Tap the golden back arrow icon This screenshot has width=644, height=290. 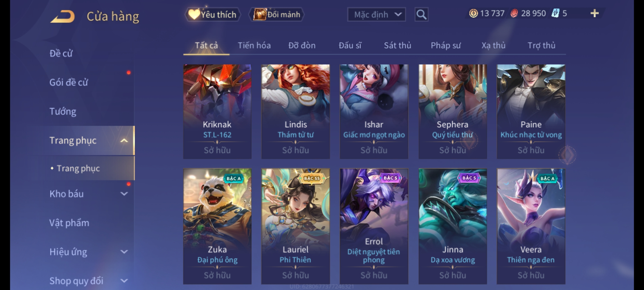pyautogui.click(x=62, y=16)
